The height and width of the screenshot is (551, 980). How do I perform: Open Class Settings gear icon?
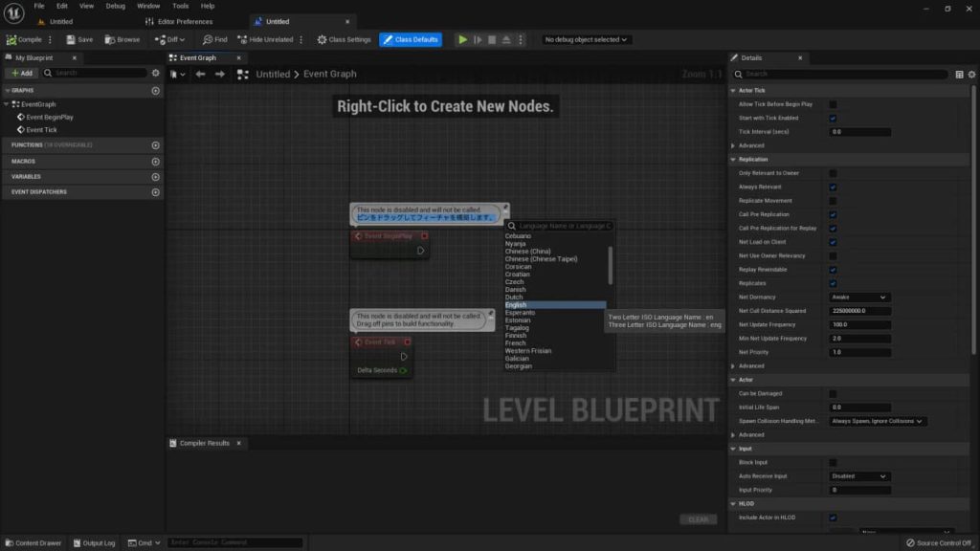click(x=322, y=39)
